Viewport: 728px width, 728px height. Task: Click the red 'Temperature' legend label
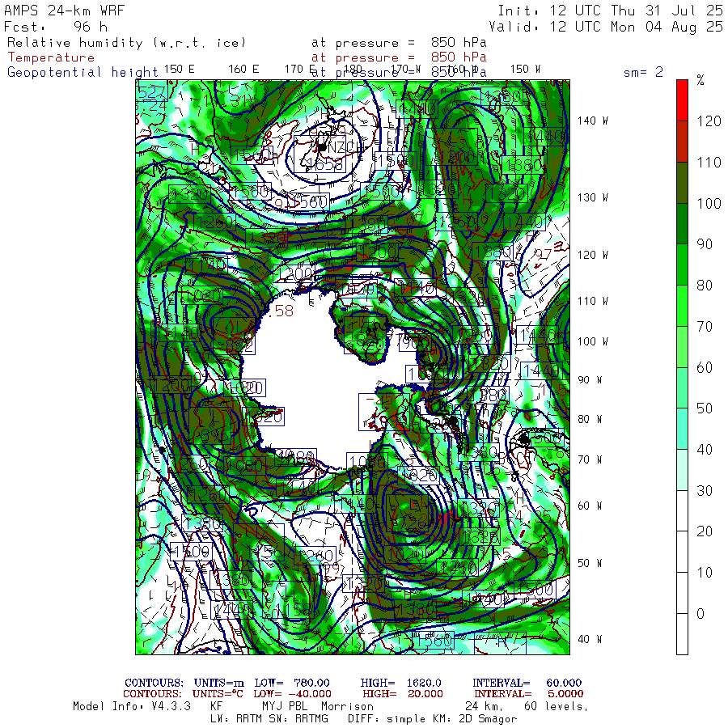pyautogui.click(x=51, y=57)
